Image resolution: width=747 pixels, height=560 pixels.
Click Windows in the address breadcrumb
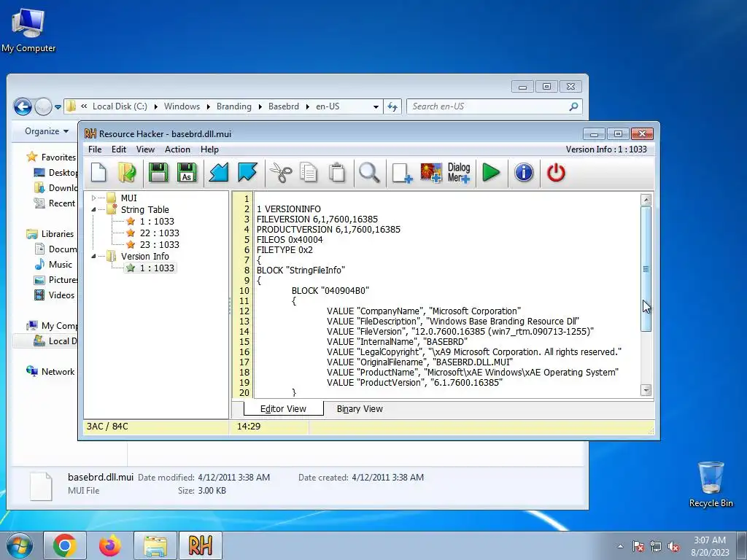182,106
